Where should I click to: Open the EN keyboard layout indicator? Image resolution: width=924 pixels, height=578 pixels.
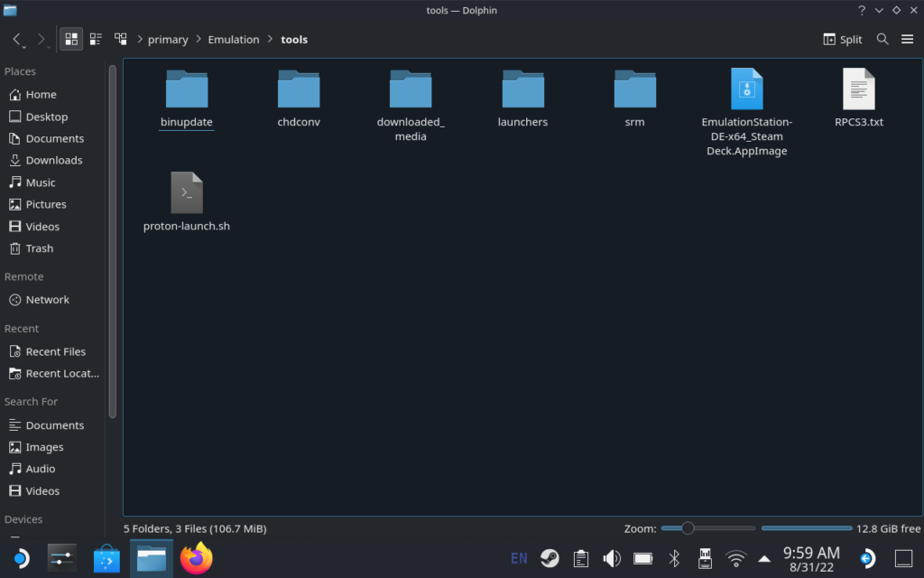tap(519, 558)
